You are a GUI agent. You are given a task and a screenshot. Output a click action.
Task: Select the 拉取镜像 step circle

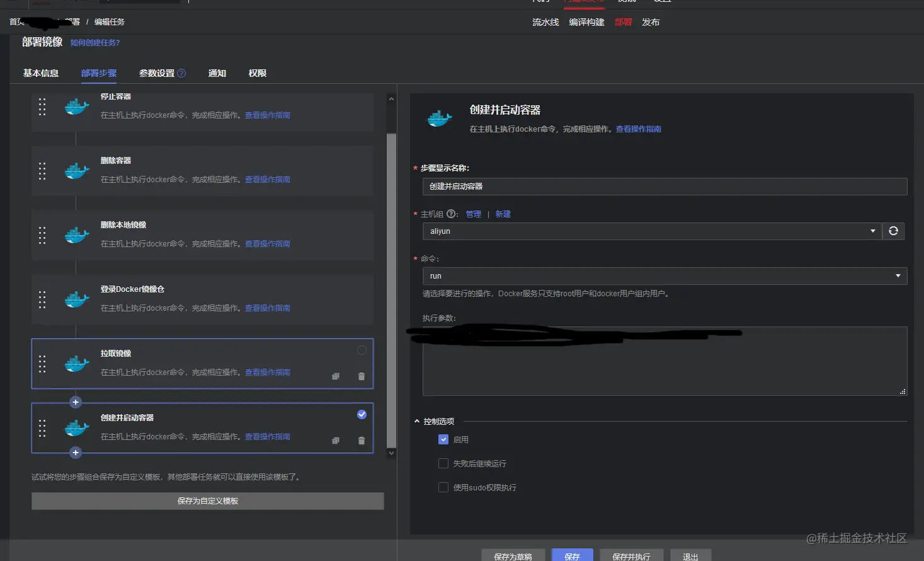362,350
